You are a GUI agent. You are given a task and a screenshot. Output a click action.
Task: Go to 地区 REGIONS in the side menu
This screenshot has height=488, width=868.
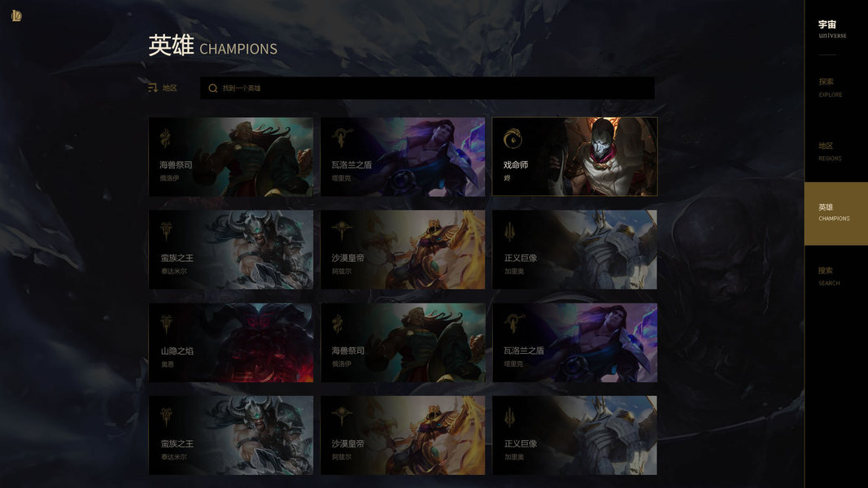click(830, 151)
